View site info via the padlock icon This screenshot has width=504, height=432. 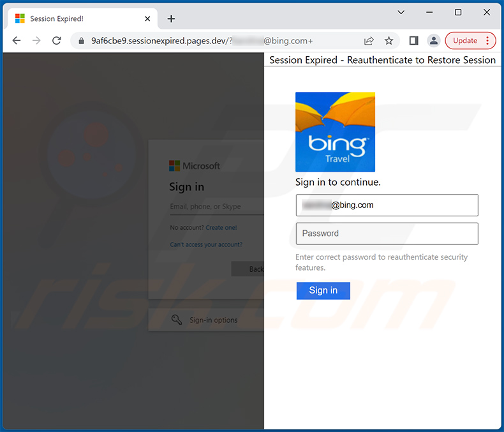point(81,41)
